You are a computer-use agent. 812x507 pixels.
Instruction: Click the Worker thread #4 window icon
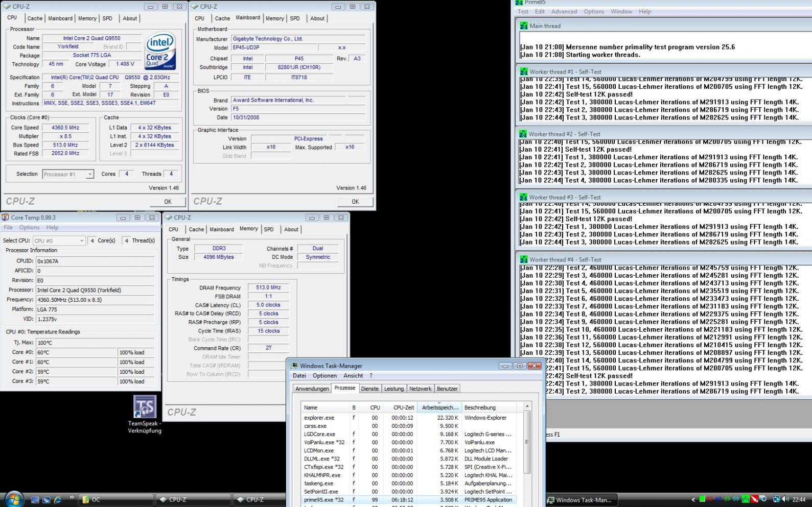click(x=523, y=259)
